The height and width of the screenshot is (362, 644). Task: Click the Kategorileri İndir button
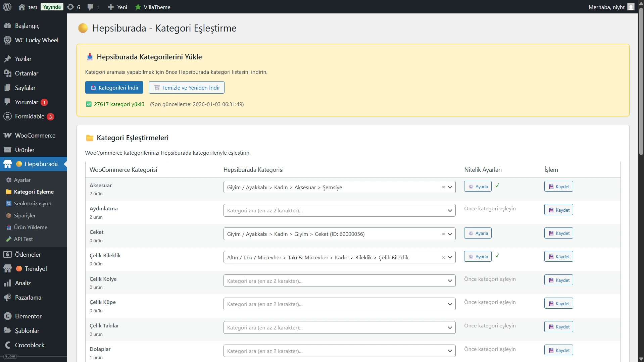[114, 88]
